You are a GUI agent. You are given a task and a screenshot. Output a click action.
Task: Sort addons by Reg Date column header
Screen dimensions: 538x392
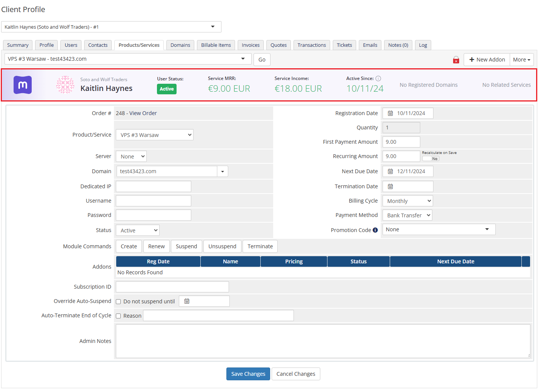158,261
